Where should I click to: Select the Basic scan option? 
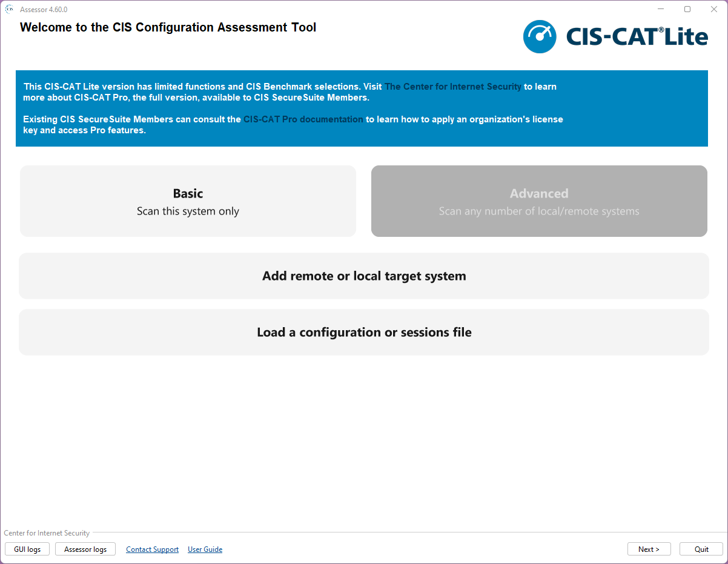point(188,201)
